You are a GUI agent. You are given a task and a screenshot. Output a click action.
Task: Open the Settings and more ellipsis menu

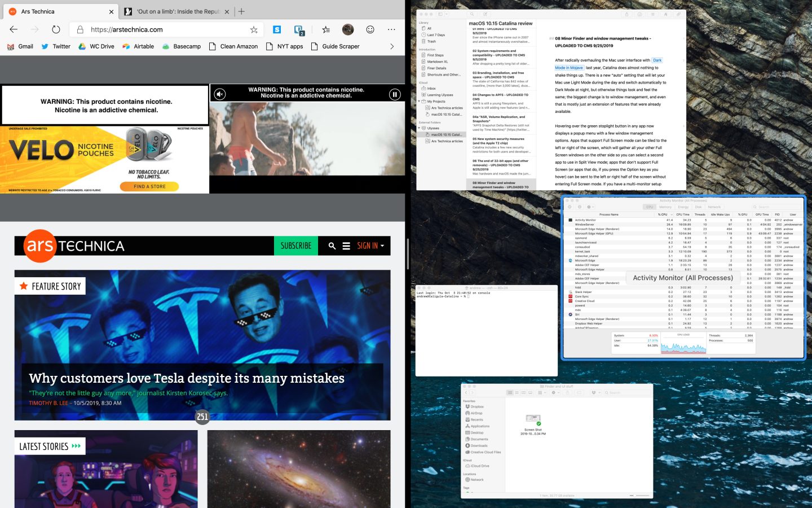coord(391,29)
